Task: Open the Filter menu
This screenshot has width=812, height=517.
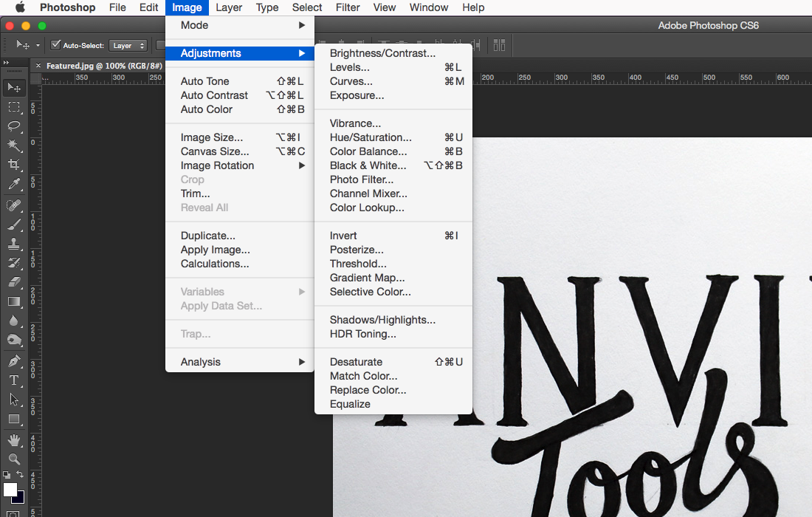Action: click(x=348, y=7)
